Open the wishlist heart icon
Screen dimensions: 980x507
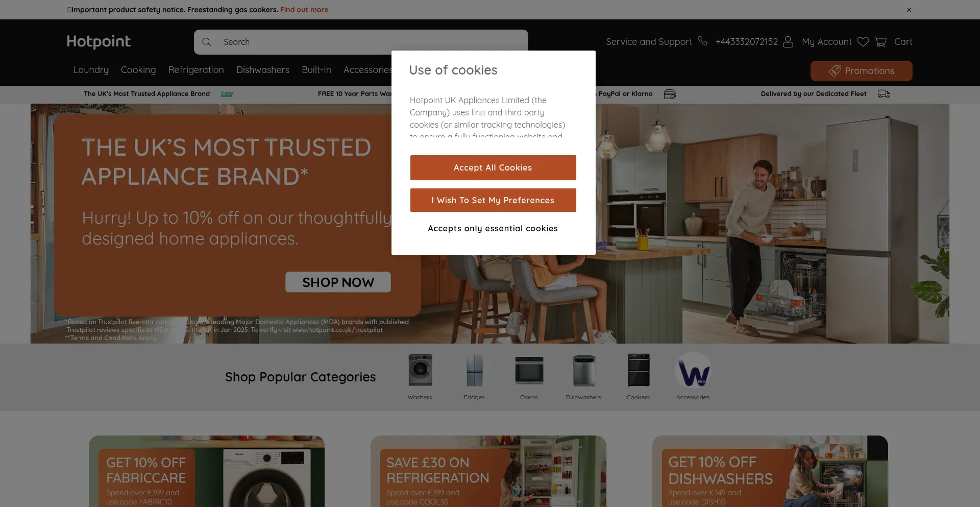[863, 42]
